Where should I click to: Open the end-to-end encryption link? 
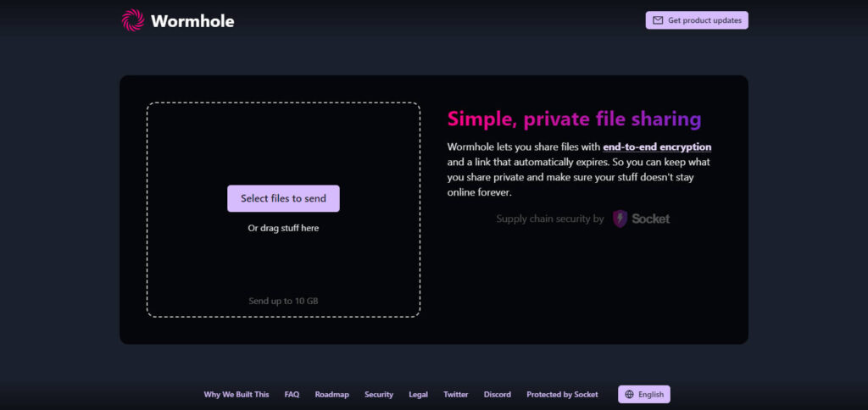click(657, 147)
